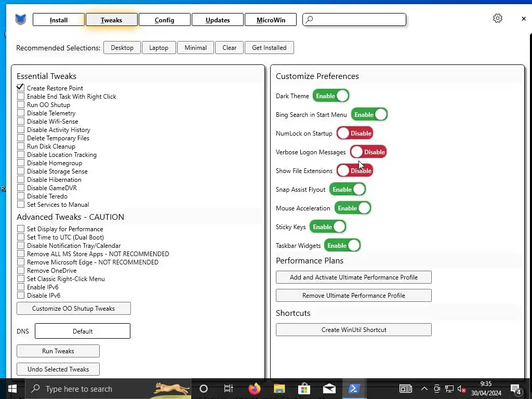Check Enable End Task With Right Click

click(21, 96)
